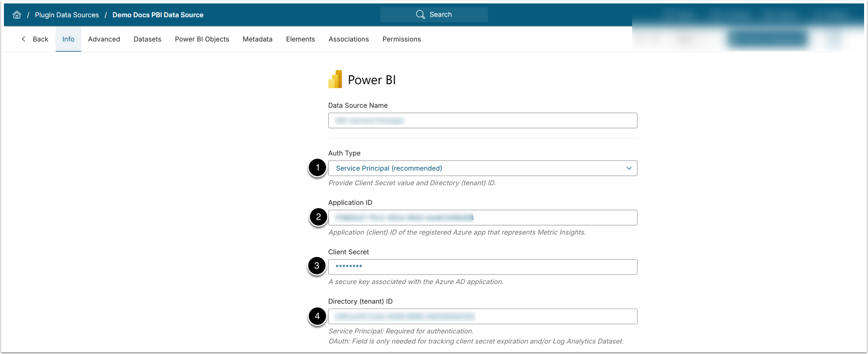
Task: Switch to the Advanced tab
Action: click(104, 39)
